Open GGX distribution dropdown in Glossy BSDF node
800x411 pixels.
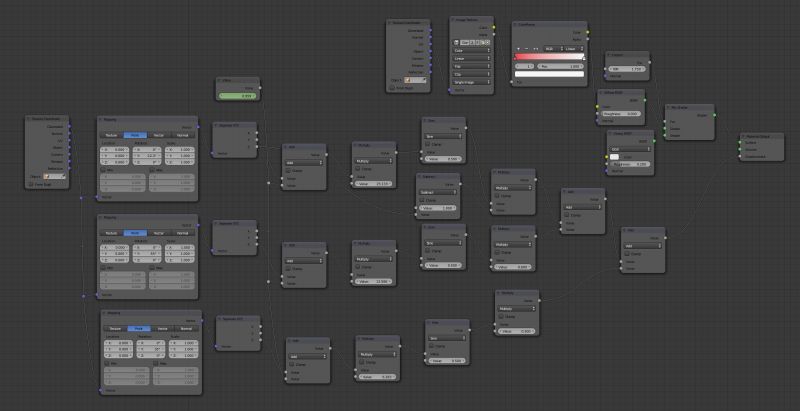pos(630,149)
